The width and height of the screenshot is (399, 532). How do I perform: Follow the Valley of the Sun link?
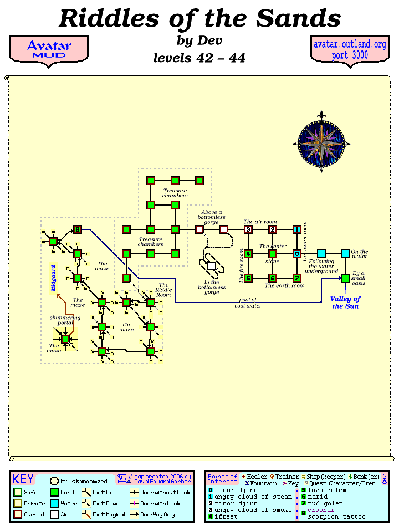tap(345, 303)
